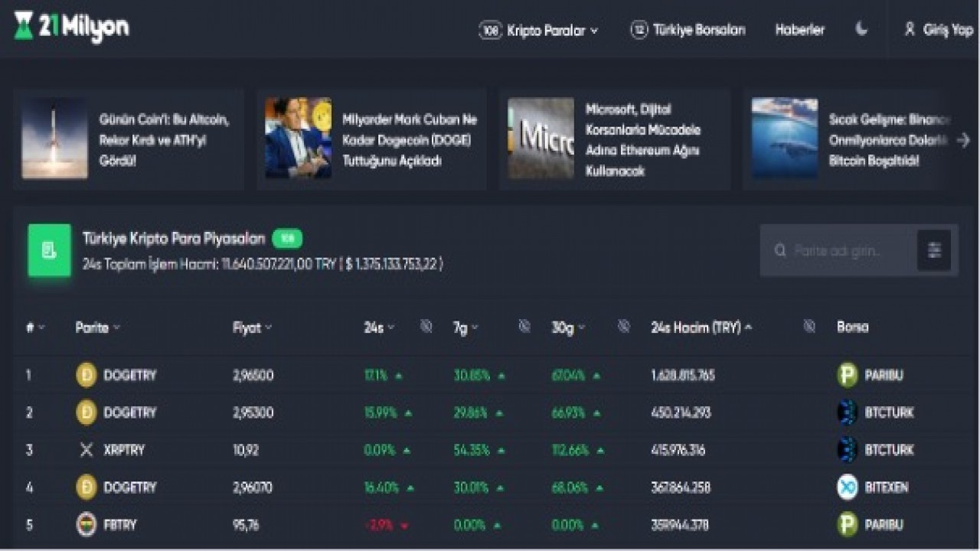Image resolution: width=980 pixels, height=551 pixels.
Task: Hide the 24s column visibility icon
Action: click(x=426, y=327)
